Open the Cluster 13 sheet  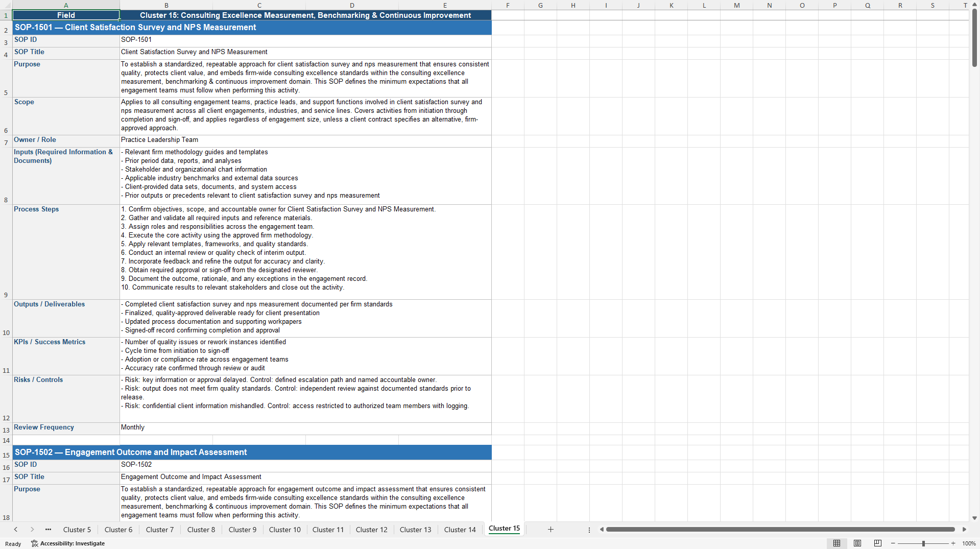coord(416,530)
